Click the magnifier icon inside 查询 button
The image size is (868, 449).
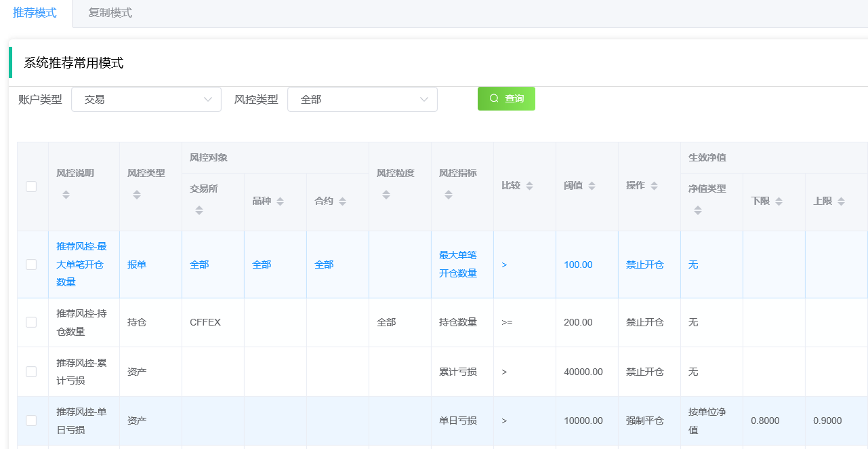coord(493,98)
